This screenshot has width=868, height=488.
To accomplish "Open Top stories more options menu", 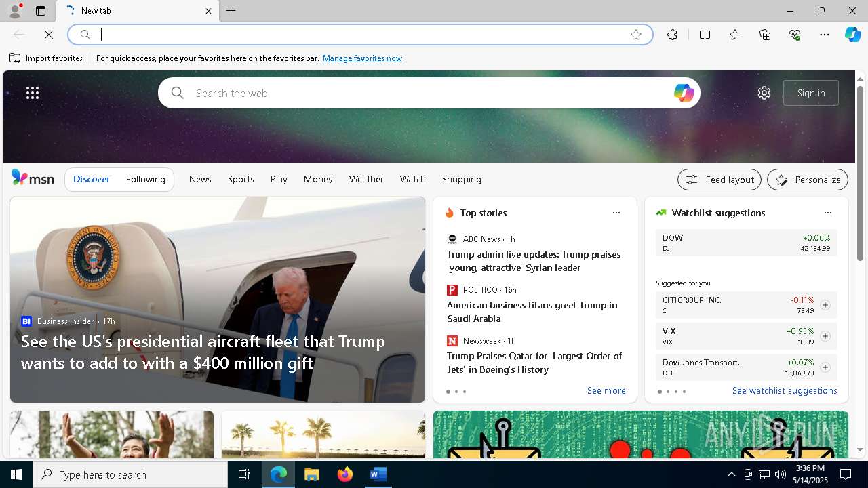I will coord(616,213).
